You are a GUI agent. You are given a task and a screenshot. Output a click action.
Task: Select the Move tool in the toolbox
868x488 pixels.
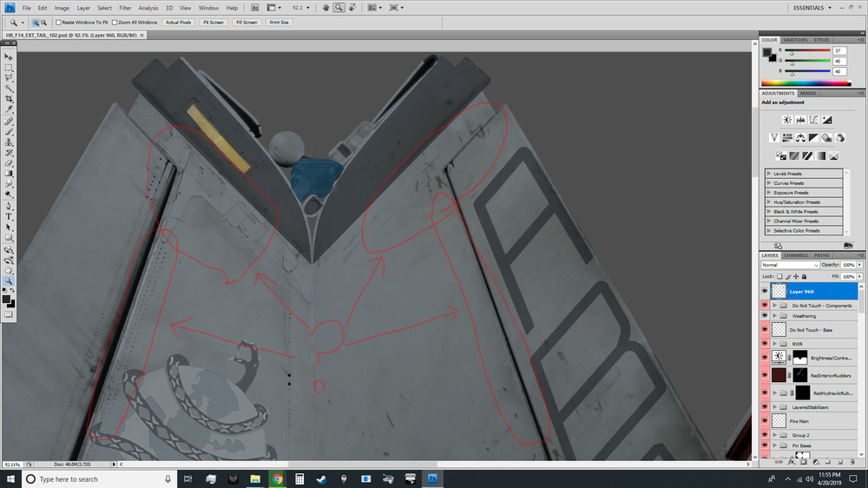10,56
